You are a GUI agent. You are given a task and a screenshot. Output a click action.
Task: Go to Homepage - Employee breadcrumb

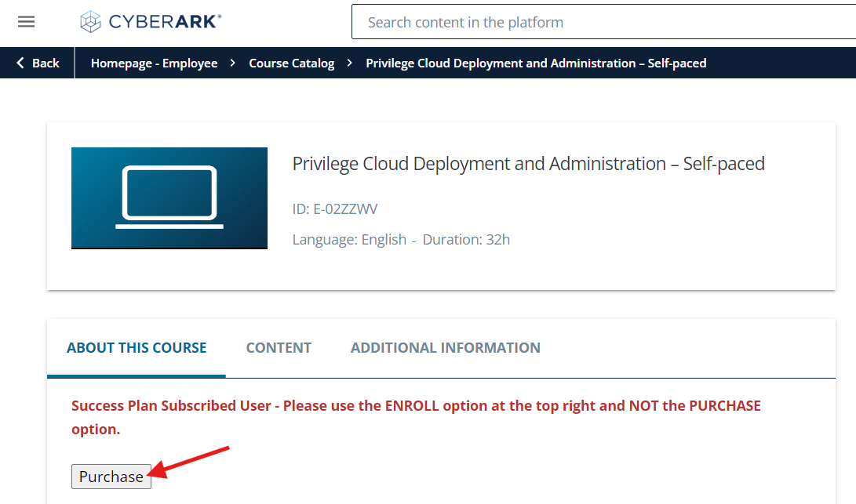pos(154,63)
